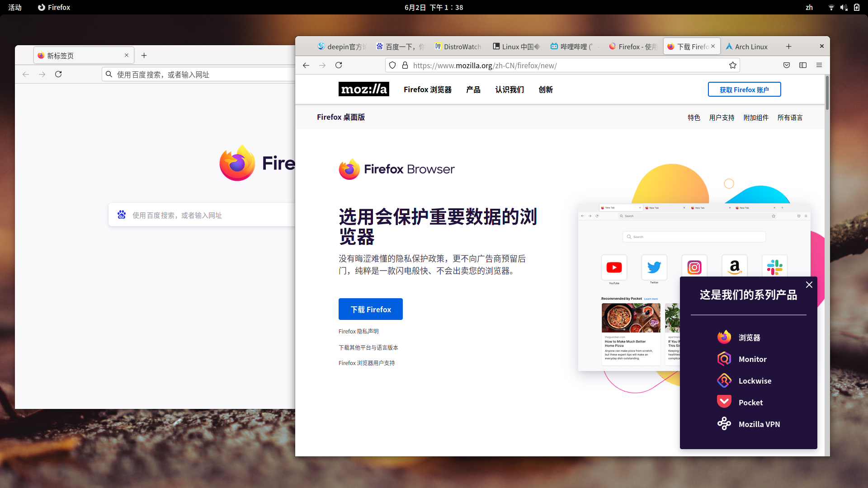Click the 获取 Firefox 账户 button

(744, 89)
